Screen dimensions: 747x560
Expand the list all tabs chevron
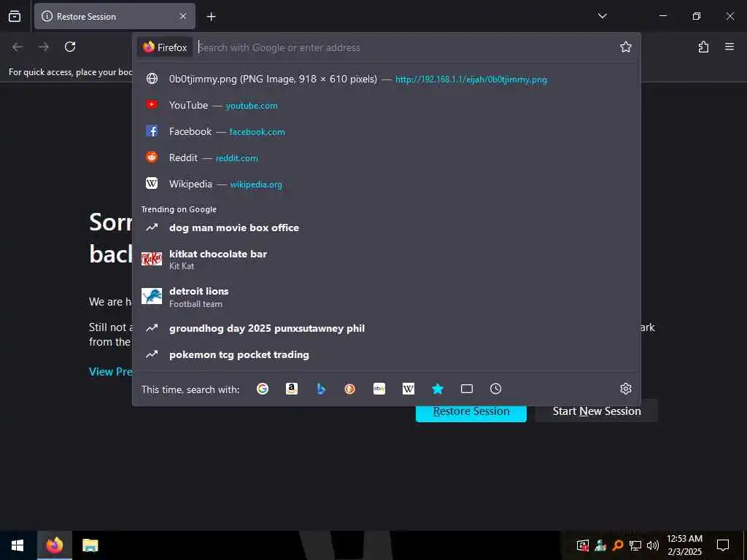coord(602,16)
